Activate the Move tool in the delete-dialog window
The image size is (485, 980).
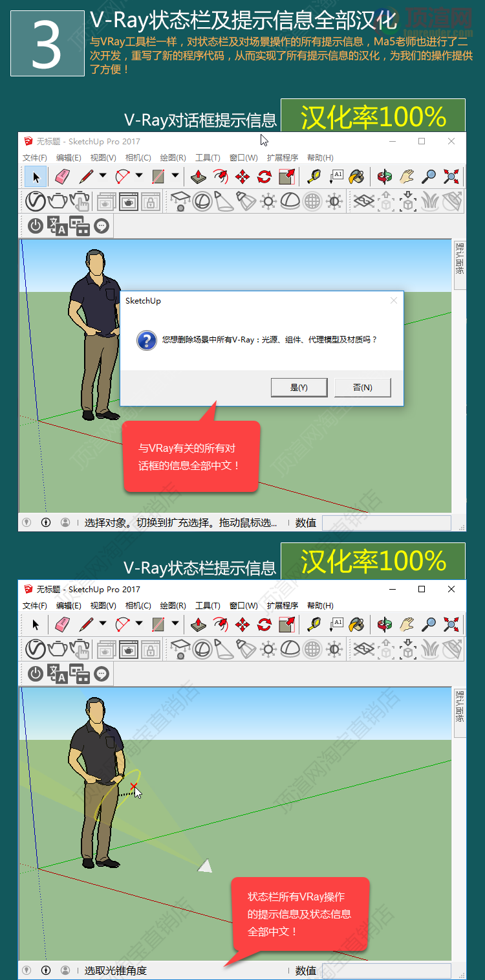(x=242, y=176)
